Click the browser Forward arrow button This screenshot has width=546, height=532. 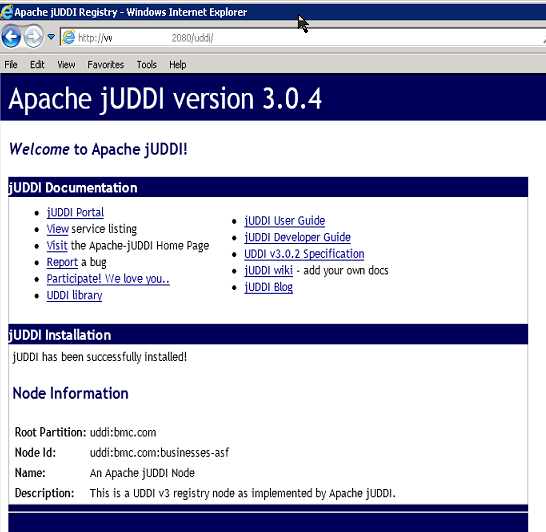coord(34,36)
